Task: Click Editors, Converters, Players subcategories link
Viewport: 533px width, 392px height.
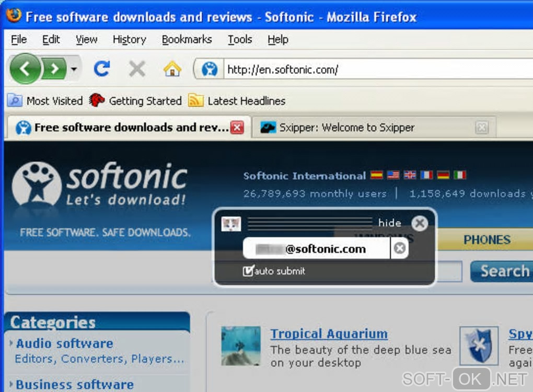Action: pyautogui.click(x=99, y=359)
